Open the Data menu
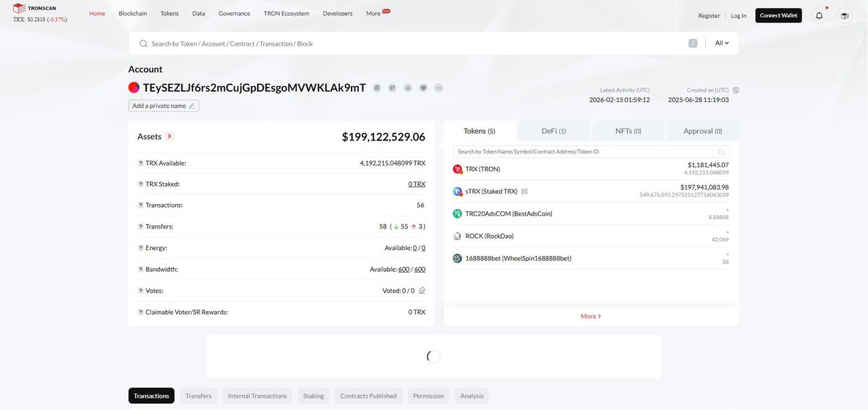 point(199,14)
